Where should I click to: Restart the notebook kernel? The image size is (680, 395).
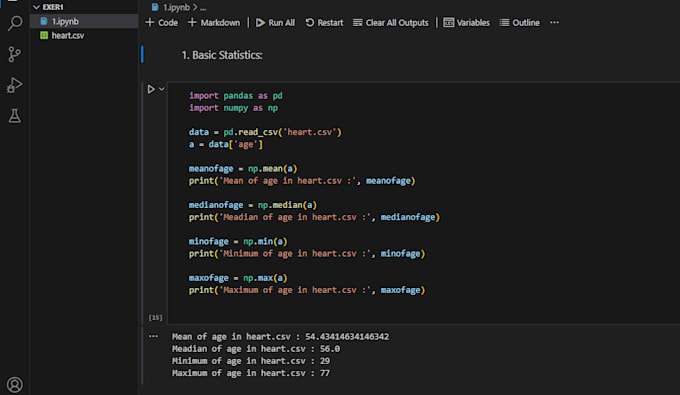point(324,23)
